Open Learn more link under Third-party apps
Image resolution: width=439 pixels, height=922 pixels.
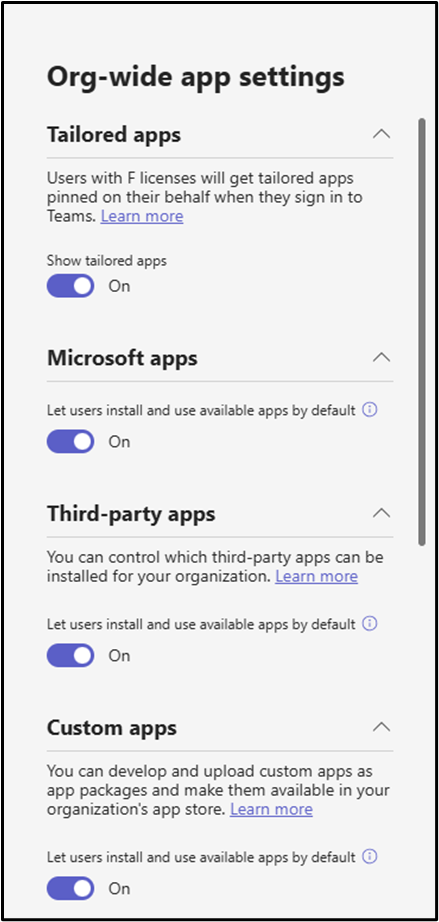pyautogui.click(x=316, y=576)
